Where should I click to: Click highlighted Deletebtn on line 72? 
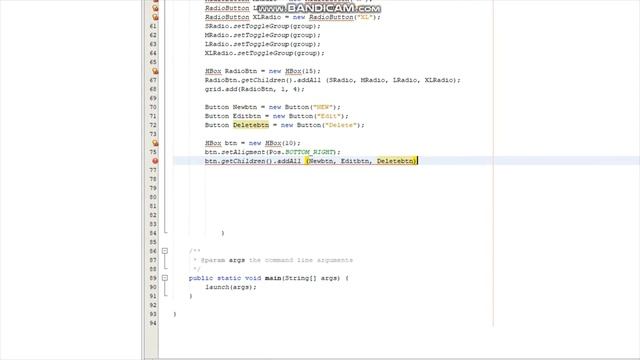[251, 125]
